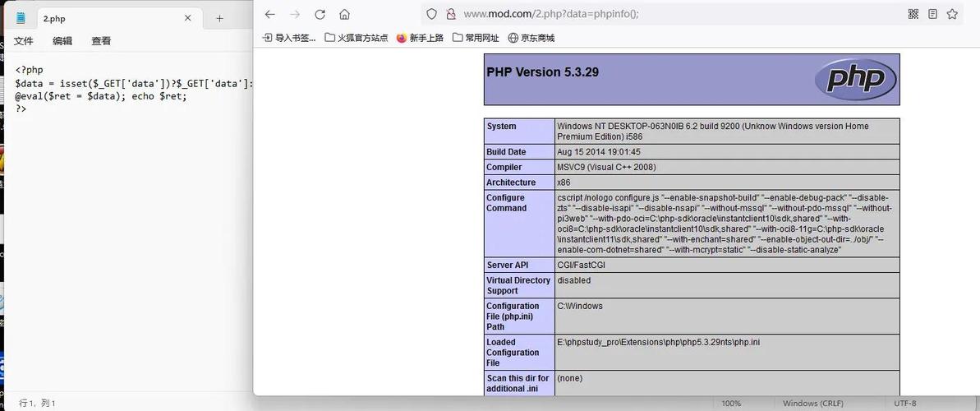Image resolution: width=980 pixels, height=411 pixels.
Task: Open the QR code icon in address bar
Action: pyautogui.click(x=913, y=14)
